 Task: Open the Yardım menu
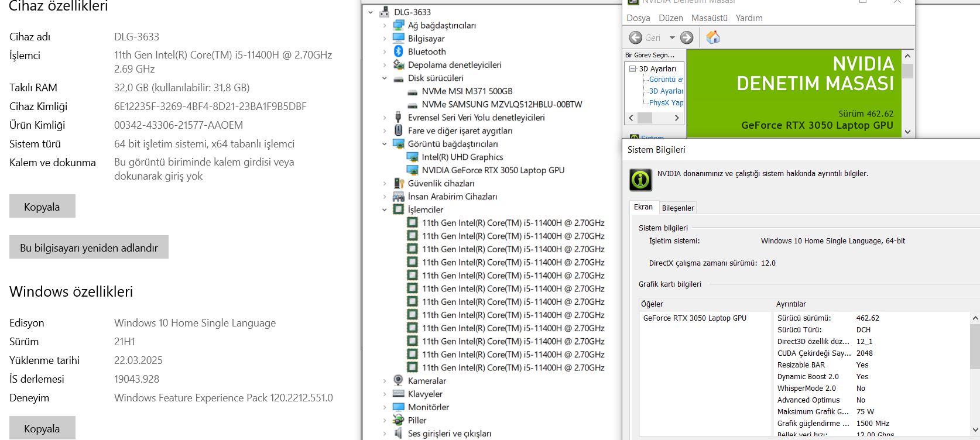click(x=749, y=18)
